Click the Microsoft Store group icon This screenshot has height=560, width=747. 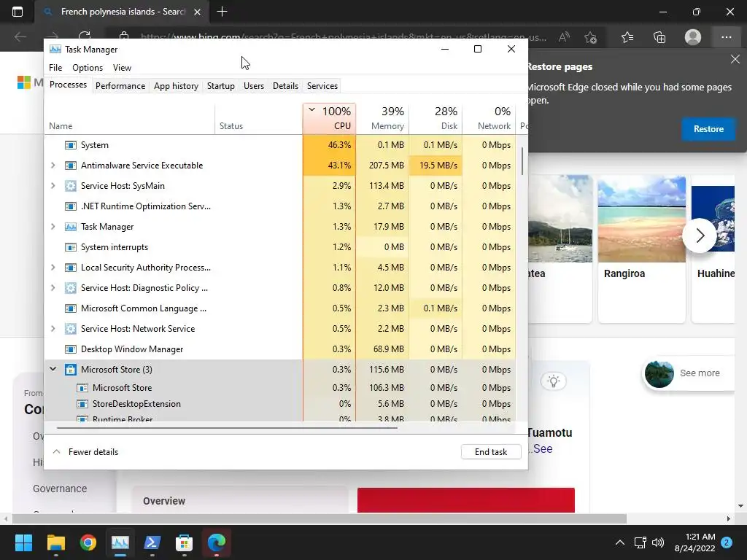coord(71,370)
